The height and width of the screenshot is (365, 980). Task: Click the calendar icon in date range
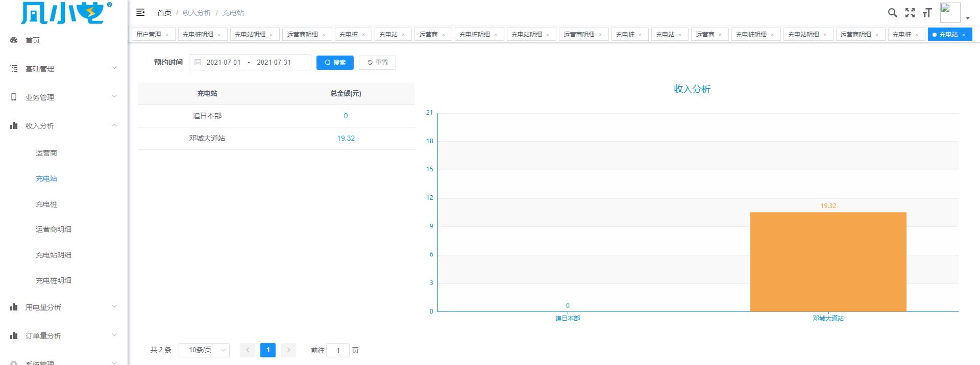198,62
